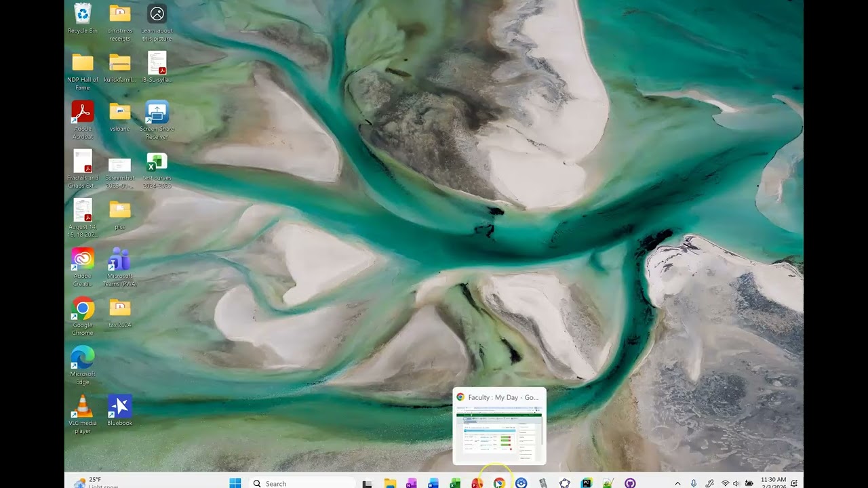Open the IB-SL-sylla... PDF file
This screenshot has width=868, height=488.
click(x=157, y=67)
